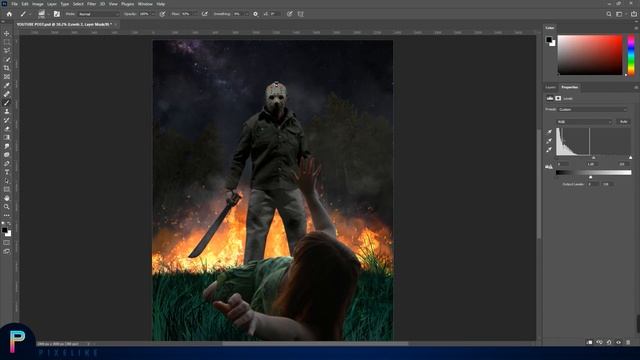Open the Levels Preset dropdown
This screenshot has width=640, height=360.
click(592, 109)
